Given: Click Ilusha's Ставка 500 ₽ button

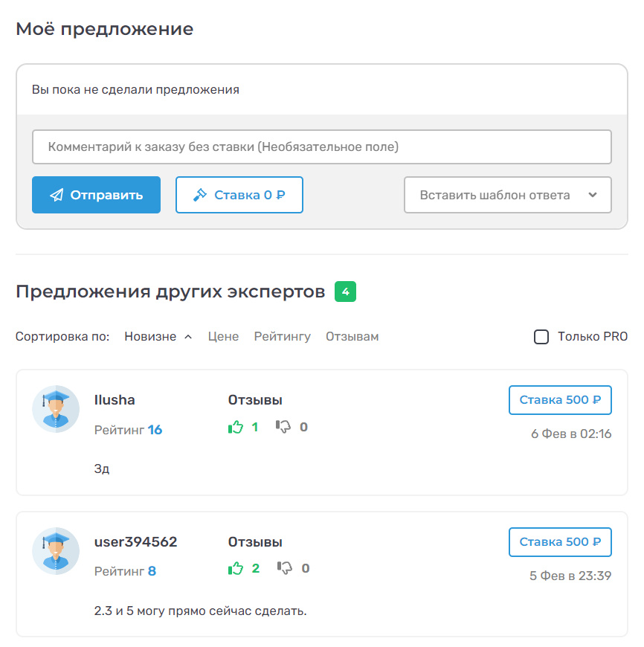Looking at the screenshot, I should point(559,400).
